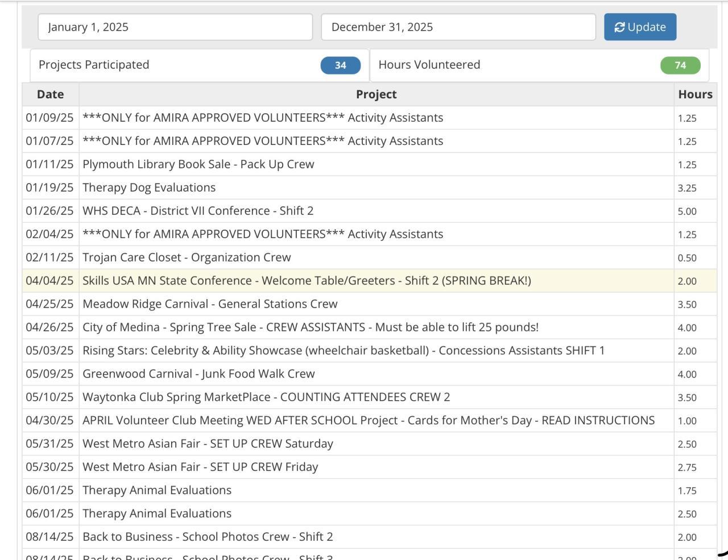The width and height of the screenshot is (728, 560).
Task: Click Waytonka Club Spring MarketPlace entry
Action: (x=266, y=397)
